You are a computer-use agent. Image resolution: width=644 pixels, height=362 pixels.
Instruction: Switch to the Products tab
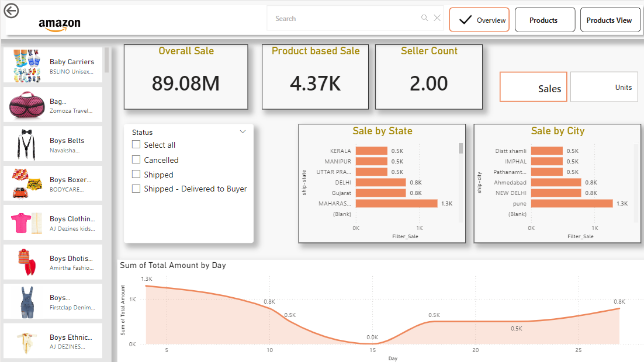tap(545, 19)
